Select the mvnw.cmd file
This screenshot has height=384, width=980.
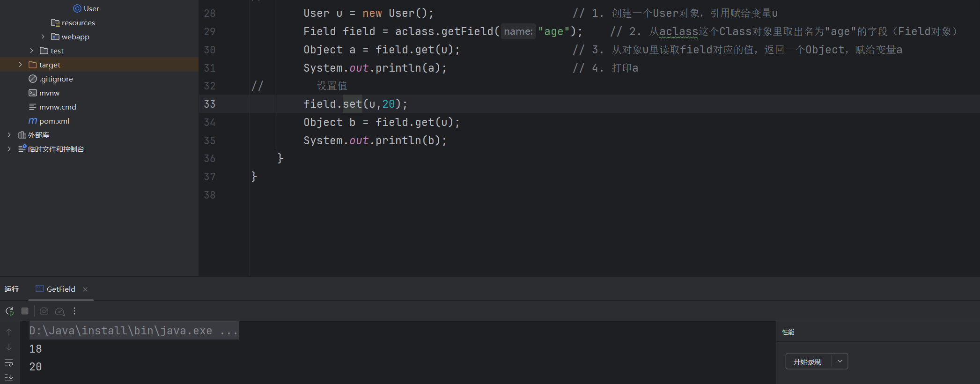point(58,107)
